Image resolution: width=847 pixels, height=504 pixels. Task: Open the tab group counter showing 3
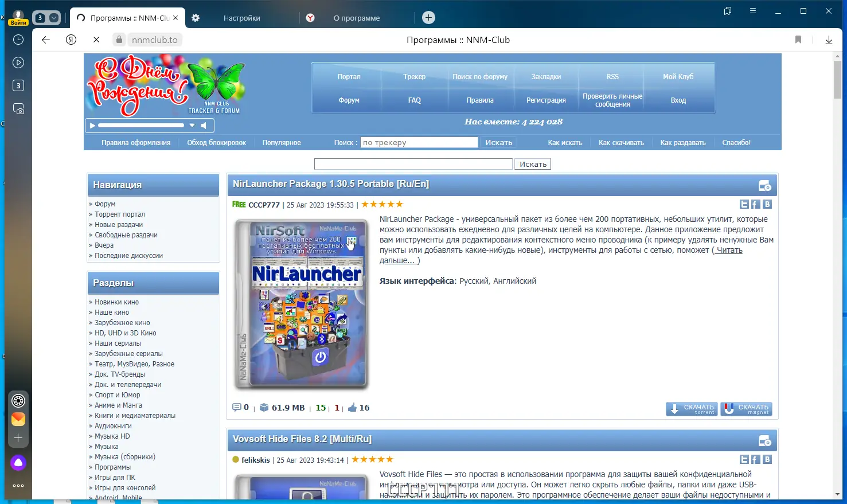46,18
